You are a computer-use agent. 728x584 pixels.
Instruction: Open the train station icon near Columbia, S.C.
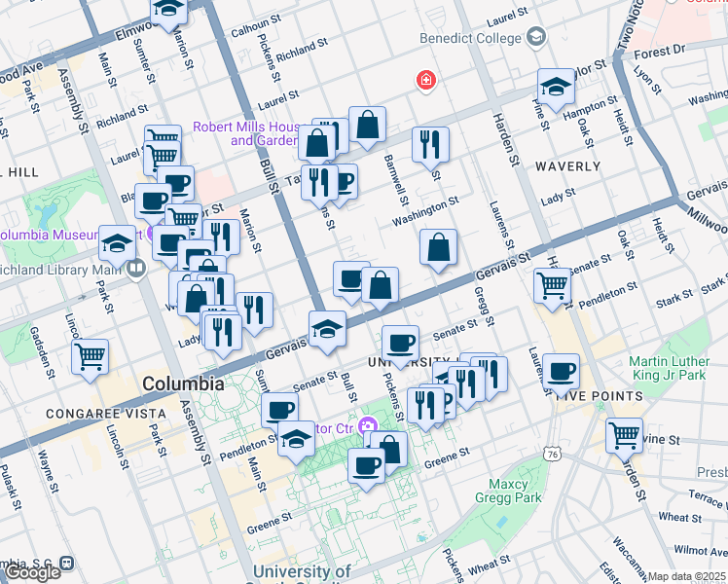coord(68,564)
